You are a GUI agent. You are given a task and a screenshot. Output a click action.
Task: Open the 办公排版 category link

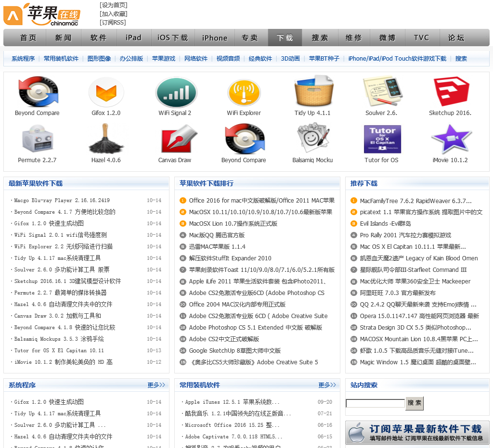[x=131, y=58]
